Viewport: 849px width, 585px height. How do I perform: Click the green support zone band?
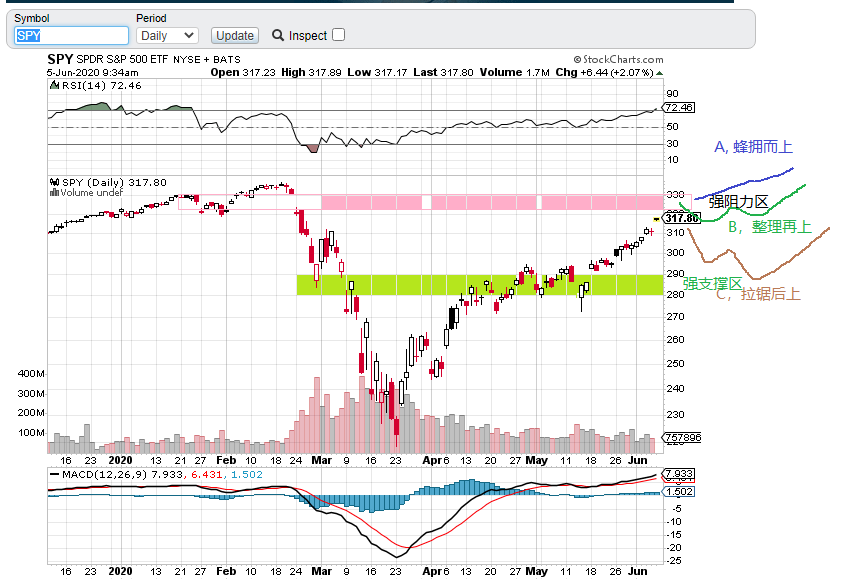coord(480,285)
